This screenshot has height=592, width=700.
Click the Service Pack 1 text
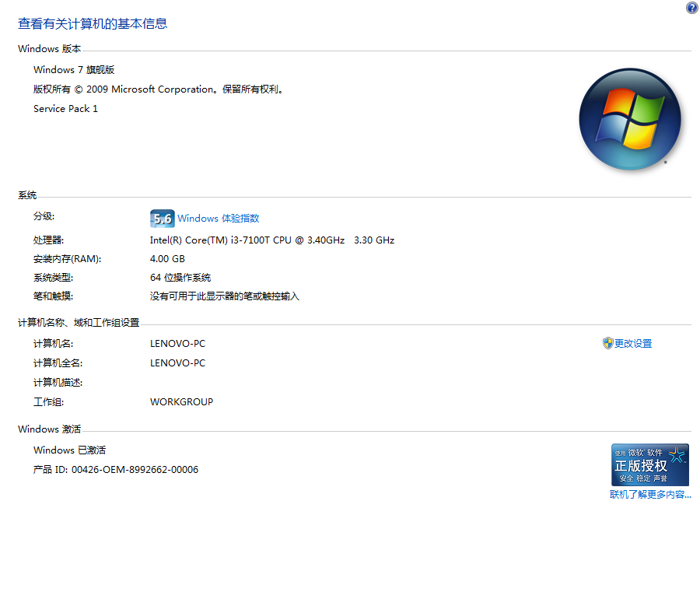(x=65, y=108)
